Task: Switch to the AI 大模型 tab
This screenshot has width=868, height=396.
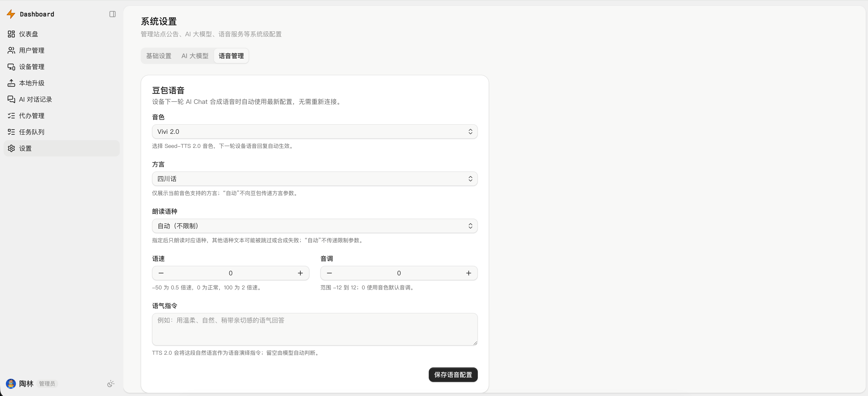Action: [x=195, y=56]
